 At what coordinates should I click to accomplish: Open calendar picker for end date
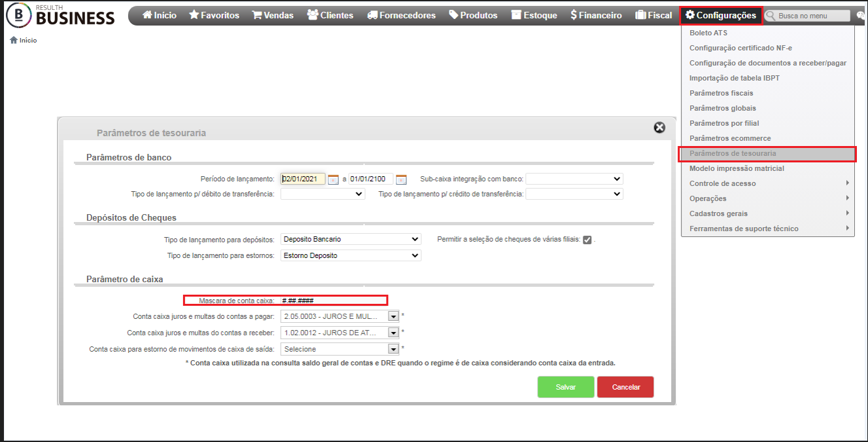(x=402, y=179)
